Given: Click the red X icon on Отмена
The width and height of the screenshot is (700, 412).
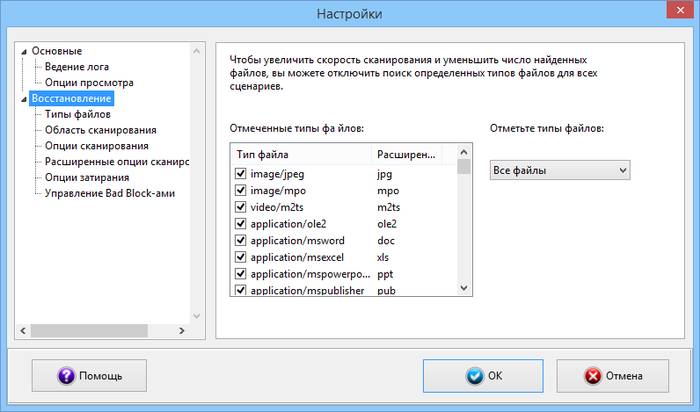Looking at the screenshot, I should point(593,376).
